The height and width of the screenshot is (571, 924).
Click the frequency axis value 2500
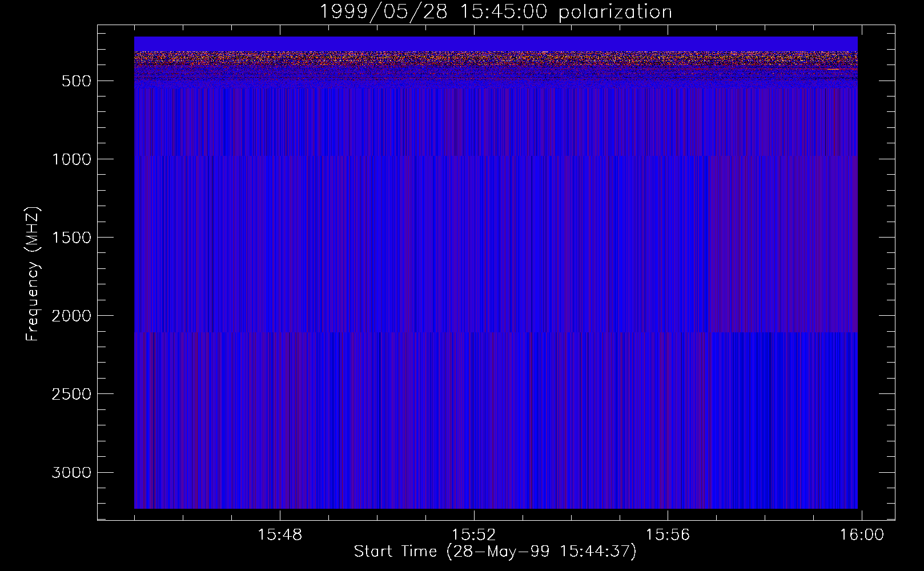(71, 394)
